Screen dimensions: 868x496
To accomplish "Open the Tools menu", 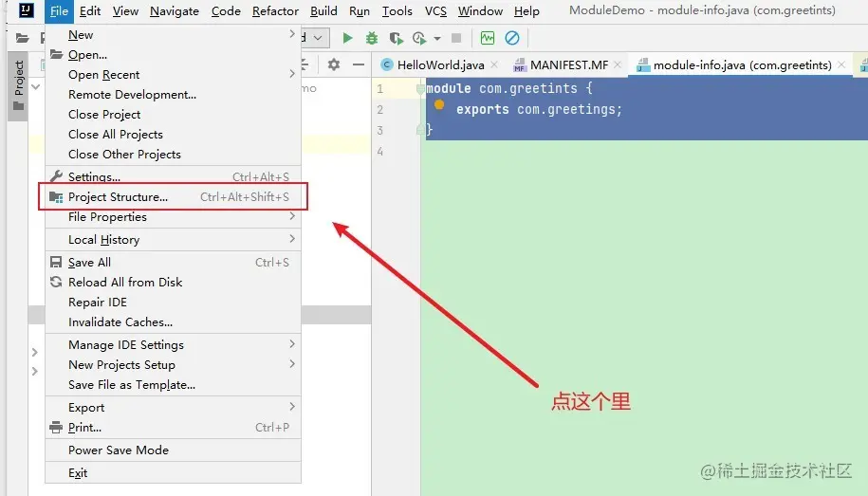I will [397, 11].
